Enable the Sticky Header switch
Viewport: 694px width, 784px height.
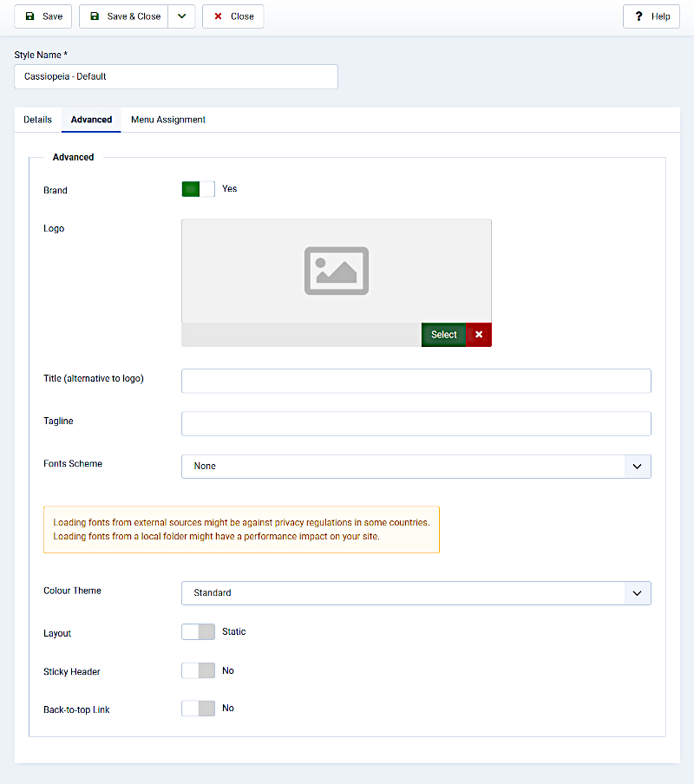(x=198, y=670)
